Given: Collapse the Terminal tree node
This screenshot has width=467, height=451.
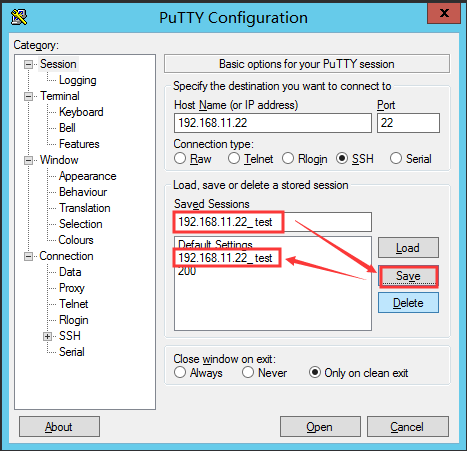Looking at the screenshot, I should pos(29,96).
